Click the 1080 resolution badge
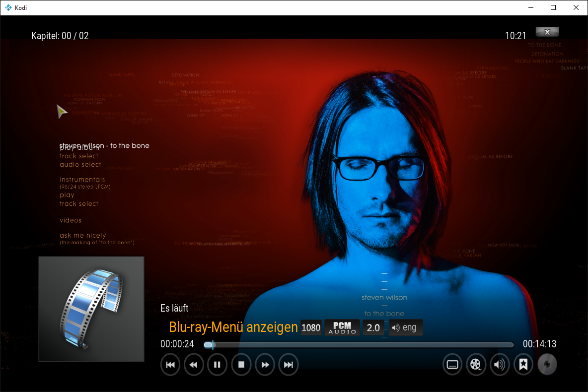 pyautogui.click(x=311, y=327)
